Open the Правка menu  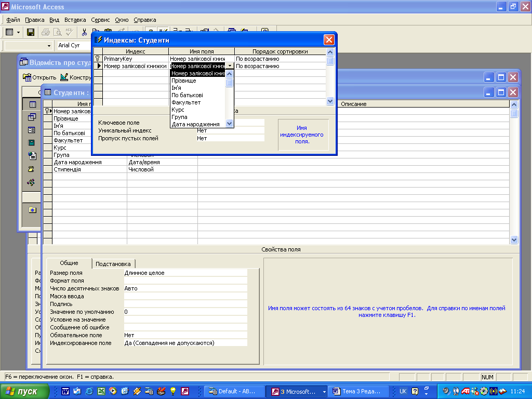click(x=35, y=20)
